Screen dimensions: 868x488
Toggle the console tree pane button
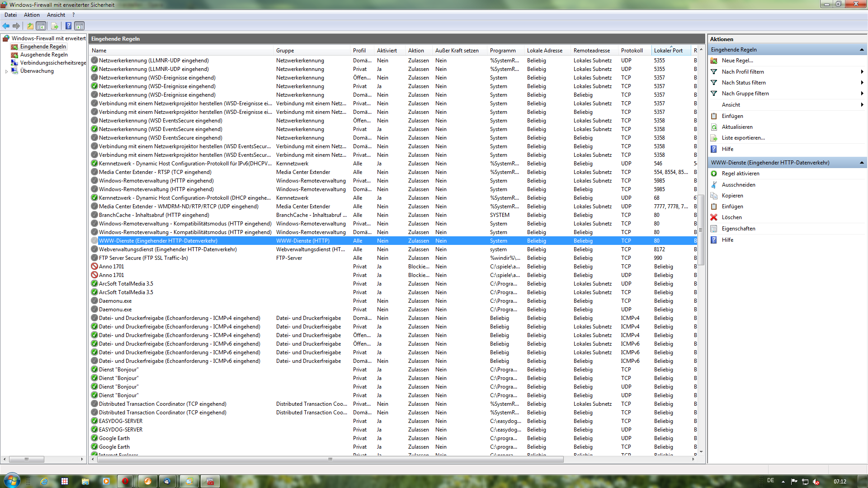41,26
